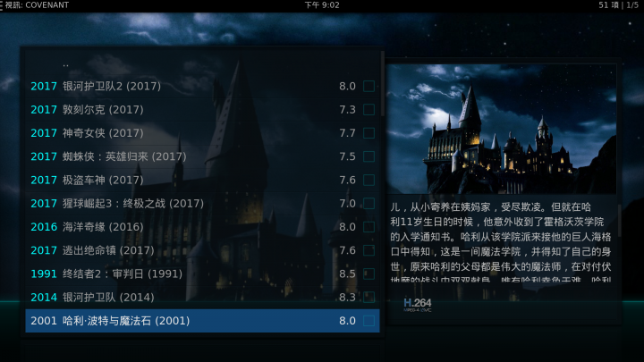Click the 7.0 rating of 猩球崛起3
644x362 pixels.
[347, 203]
